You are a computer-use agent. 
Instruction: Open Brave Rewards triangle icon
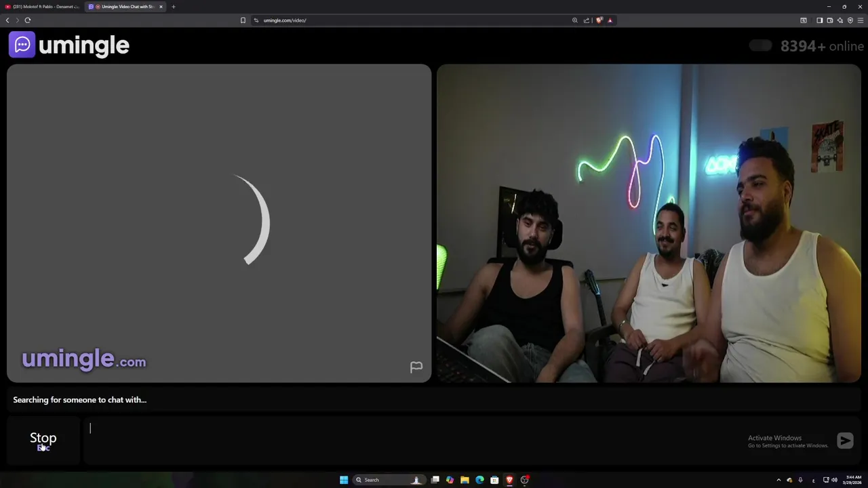pos(610,20)
